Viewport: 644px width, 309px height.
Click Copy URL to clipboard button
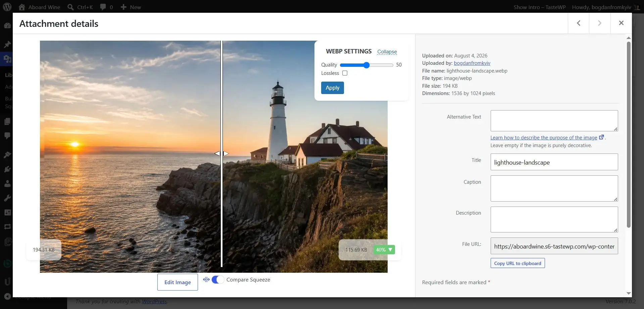coord(517,263)
